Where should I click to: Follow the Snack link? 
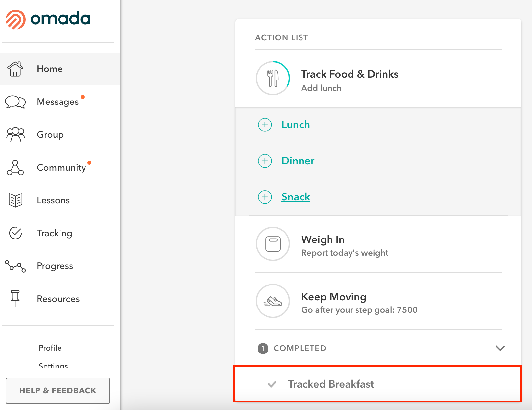tap(296, 197)
